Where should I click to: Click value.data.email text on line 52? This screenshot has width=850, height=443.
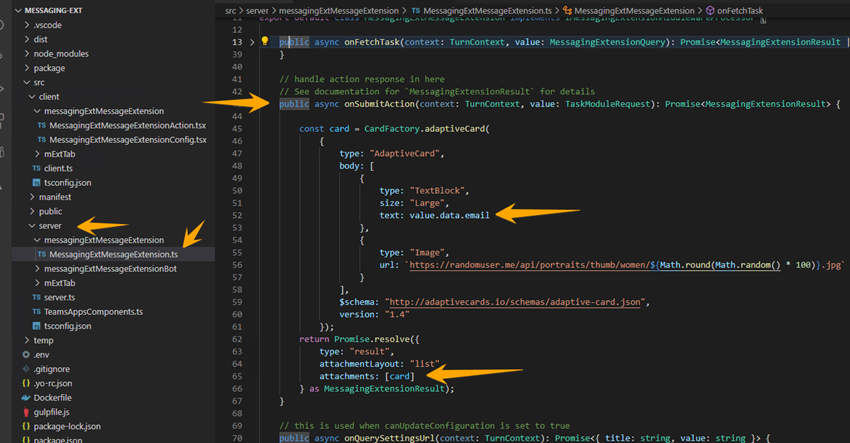(x=449, y=215)
